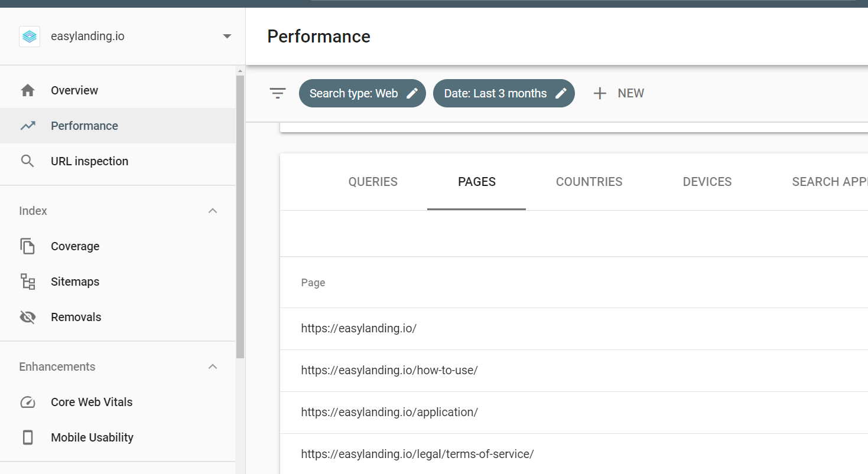Click the Removals crossed-eye icon
This screenshot has width=868, height=474.
point(28,317)
